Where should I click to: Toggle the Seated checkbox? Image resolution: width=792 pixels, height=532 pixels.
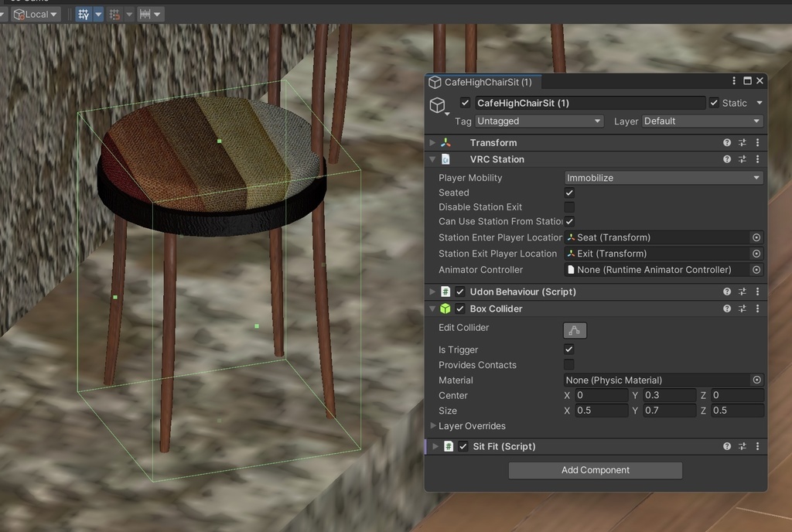click(569, 192)
